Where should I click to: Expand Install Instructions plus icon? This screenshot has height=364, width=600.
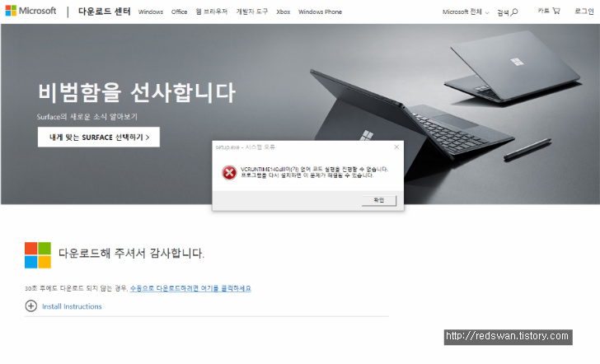(x=31, y=306)
